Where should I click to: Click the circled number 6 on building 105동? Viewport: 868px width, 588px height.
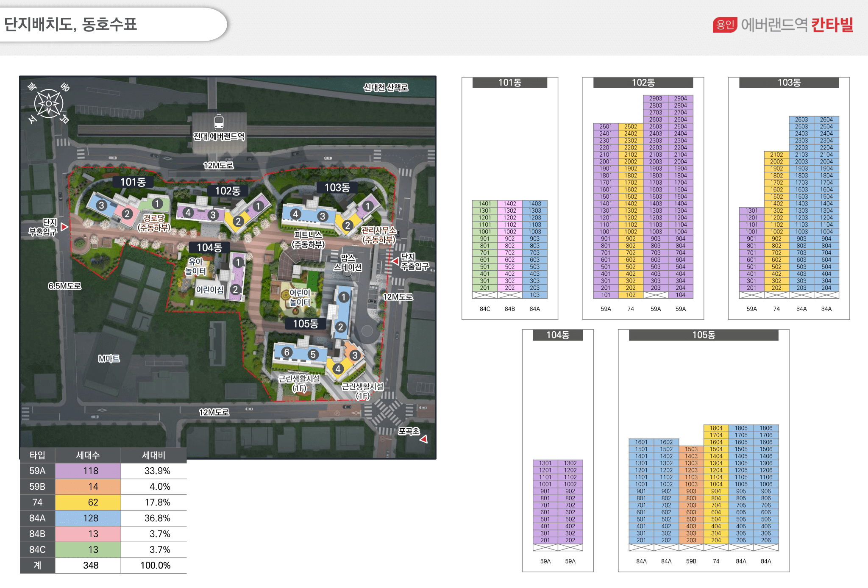pos(287,352)
